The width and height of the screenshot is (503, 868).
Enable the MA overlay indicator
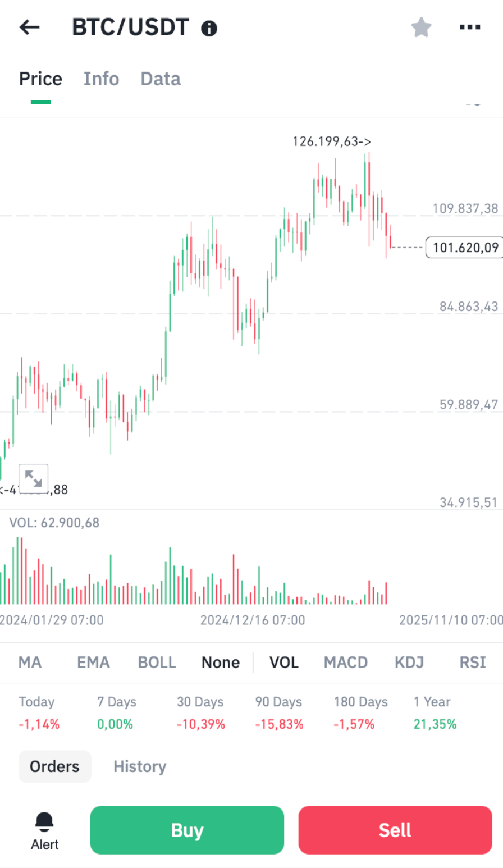point(30,663)
